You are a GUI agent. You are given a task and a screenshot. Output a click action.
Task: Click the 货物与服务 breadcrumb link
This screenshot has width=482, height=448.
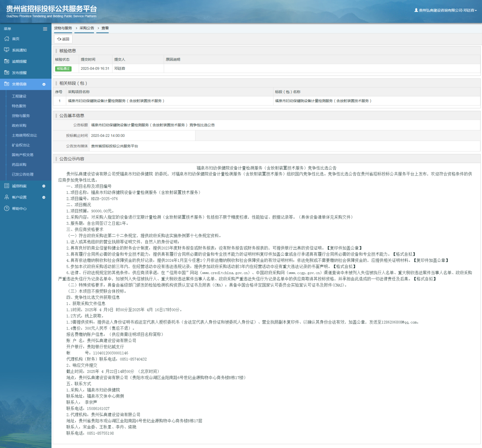(x=63, y=28)
